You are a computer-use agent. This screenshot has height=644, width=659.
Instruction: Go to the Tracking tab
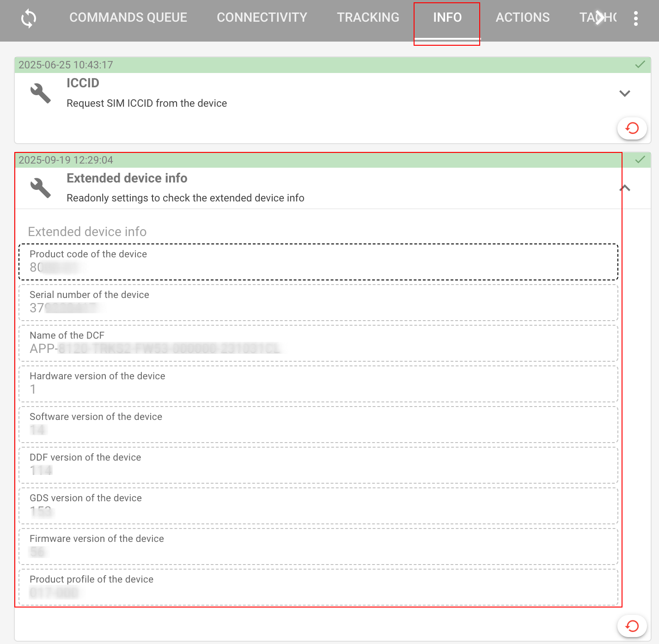click(368, 18)
